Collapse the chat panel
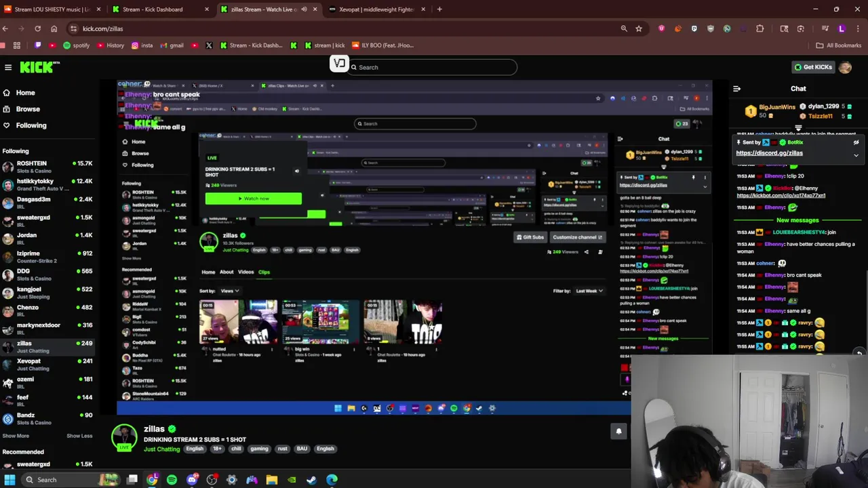 pos(736,89)
